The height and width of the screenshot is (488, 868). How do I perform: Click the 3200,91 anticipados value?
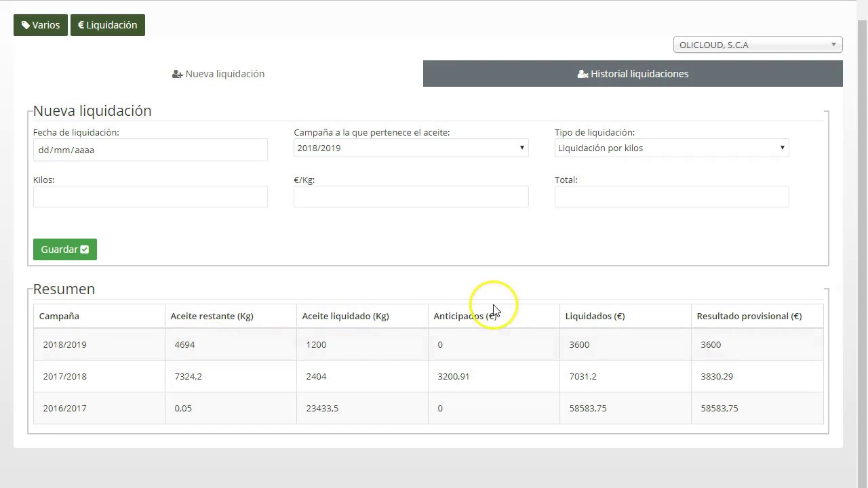pyautogui.click(x=454, y=376)
